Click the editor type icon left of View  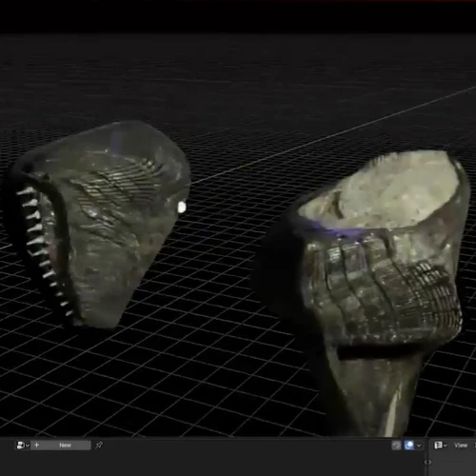(x=438, y=446)
